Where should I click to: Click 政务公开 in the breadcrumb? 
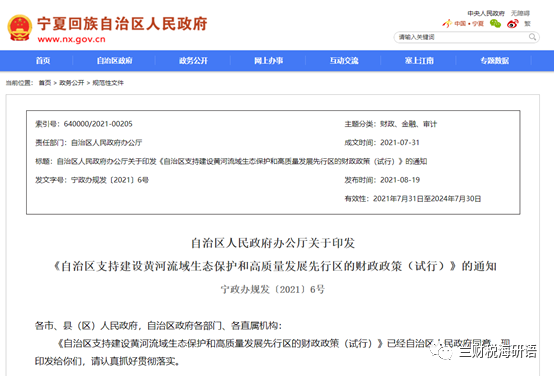click(72, 83)
